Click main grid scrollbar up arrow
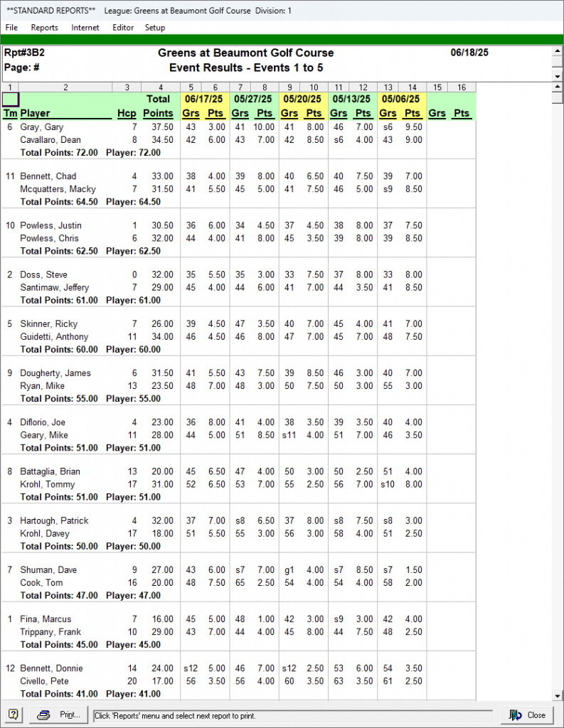564x728 pixels. coord(558,87)
